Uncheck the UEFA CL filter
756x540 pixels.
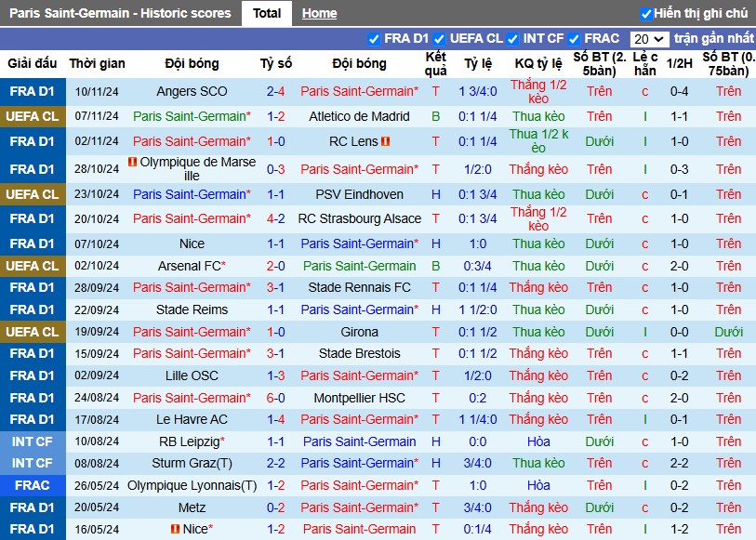coord(439,39)
